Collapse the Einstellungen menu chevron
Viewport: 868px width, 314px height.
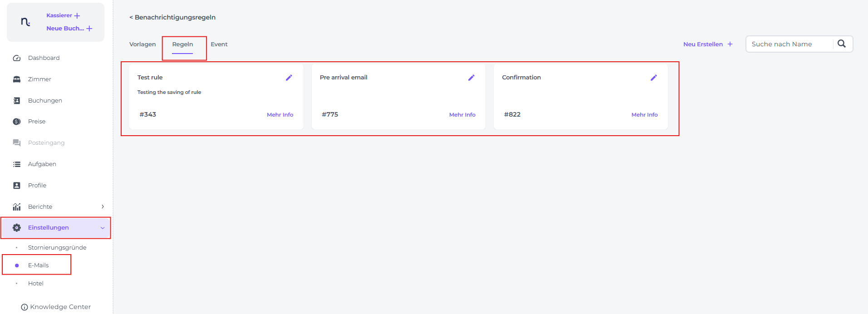point(103,228)
